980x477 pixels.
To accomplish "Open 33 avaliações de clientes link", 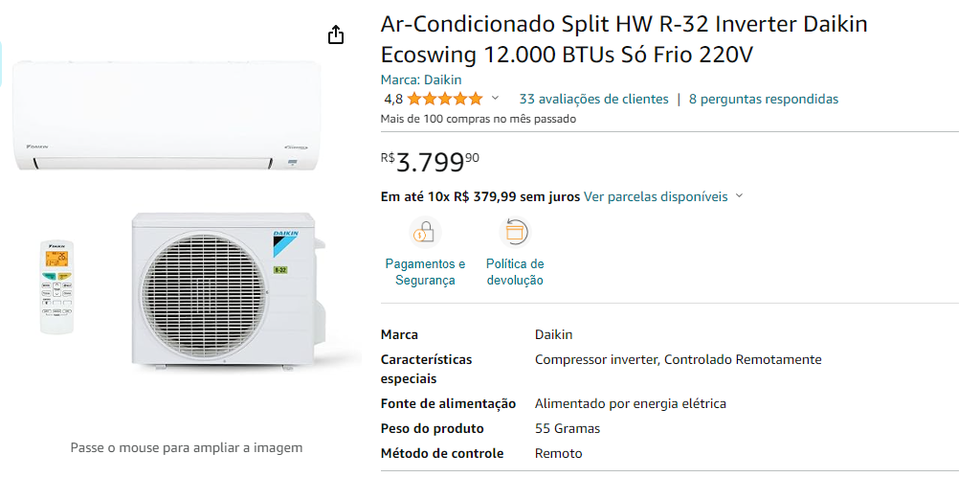I will click(593, 99).
